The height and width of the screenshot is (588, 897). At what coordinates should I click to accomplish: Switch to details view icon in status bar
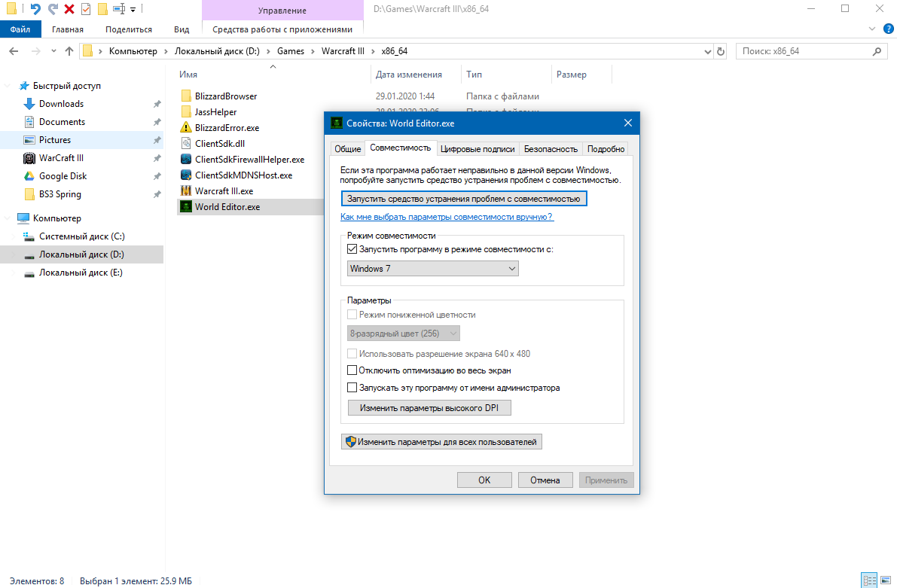870,580
